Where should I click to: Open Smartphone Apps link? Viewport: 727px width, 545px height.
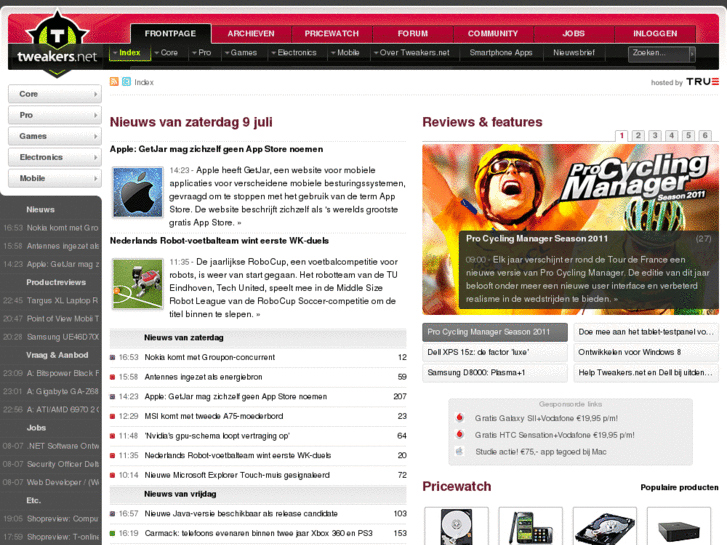pos(501,52)
